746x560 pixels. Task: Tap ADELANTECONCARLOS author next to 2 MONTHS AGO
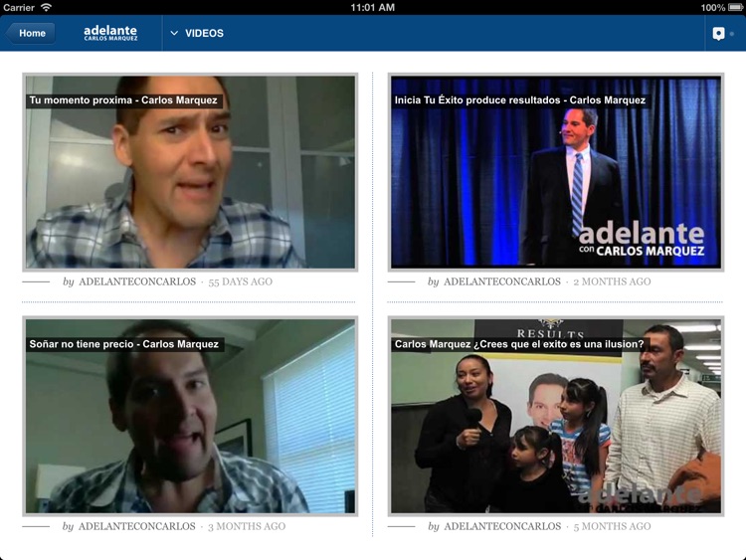[x=502, y=281]
